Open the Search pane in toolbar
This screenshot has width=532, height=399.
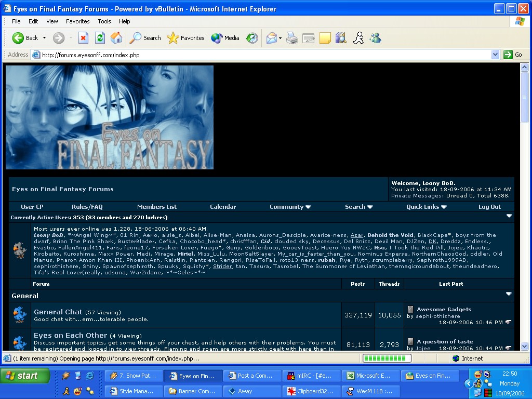[145, 38]
